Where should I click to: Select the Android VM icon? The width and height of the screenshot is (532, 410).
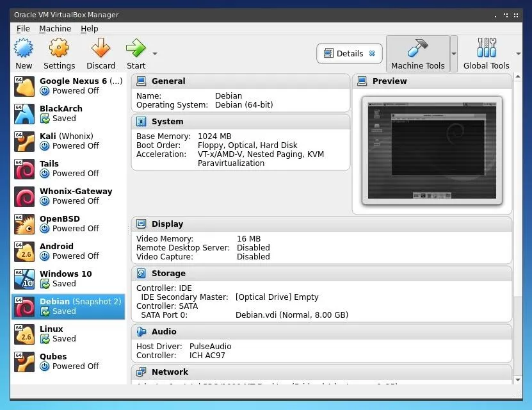(24, 252)
